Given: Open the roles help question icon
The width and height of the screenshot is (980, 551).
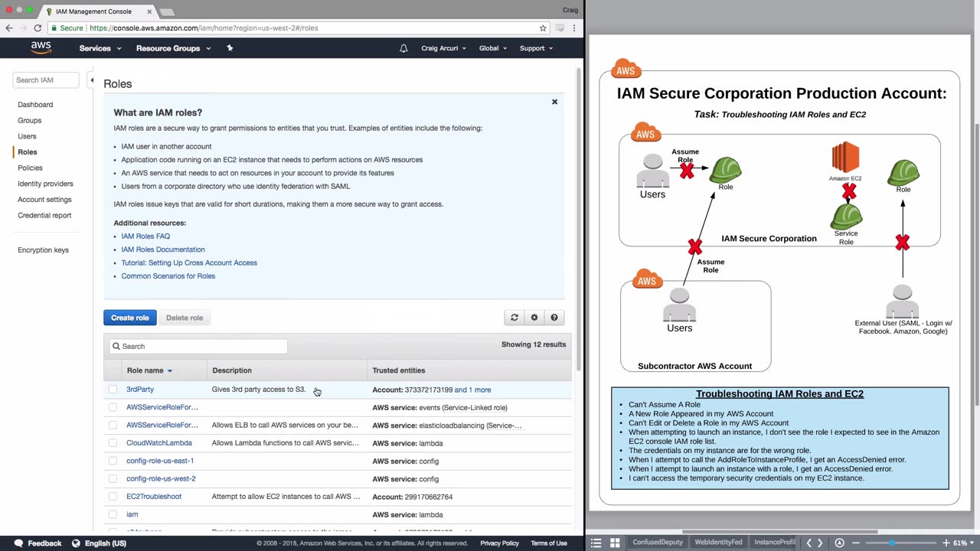Looking at the screenshot, I should coord(554,318).
